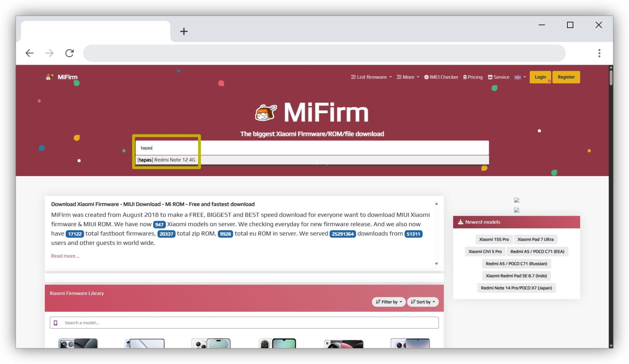Click the second phone thumbnail in firmware library

point(144,343)
